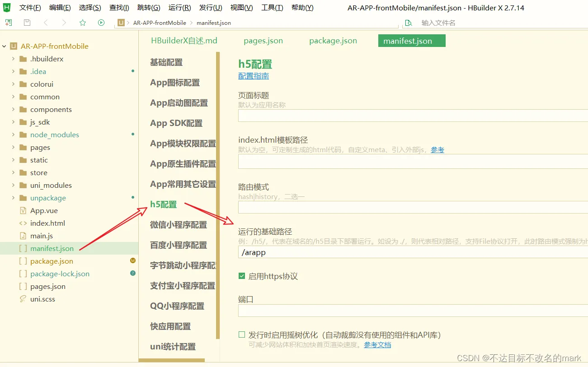This screenshot has height=367, width=588.
Task: Uncheck 启用https协议 checkbox
Action: coord(242,276)
